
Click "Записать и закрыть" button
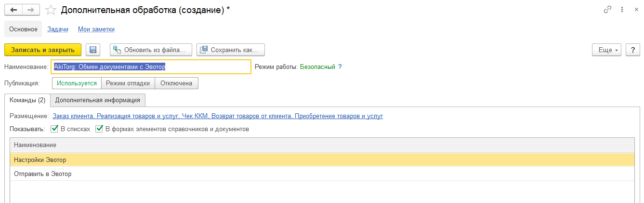tap(43, 50)
